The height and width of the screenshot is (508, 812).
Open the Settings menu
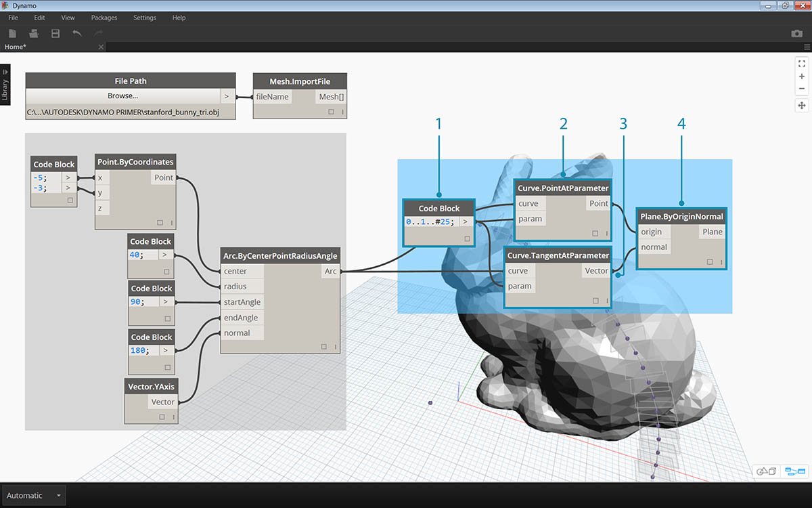point(144,18)
